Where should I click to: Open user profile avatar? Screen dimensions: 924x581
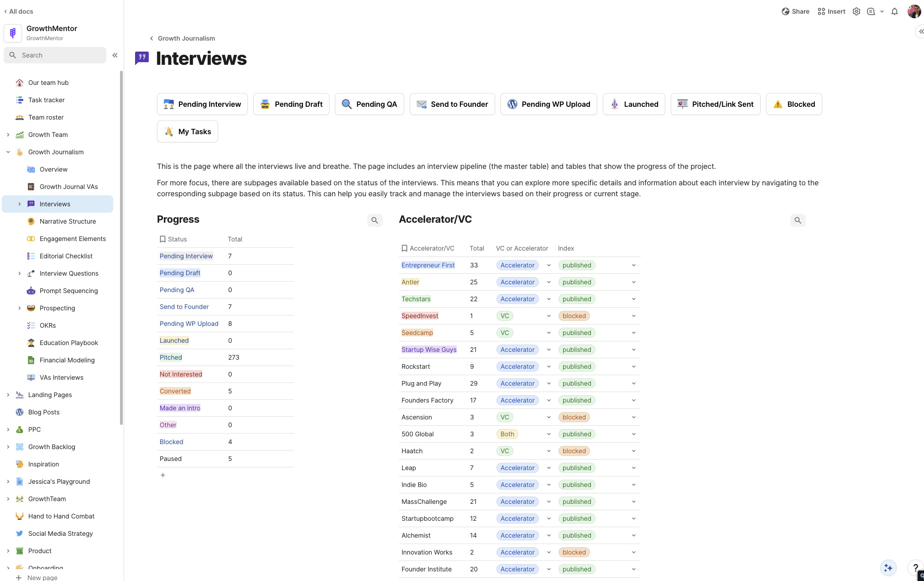(914, 11)
